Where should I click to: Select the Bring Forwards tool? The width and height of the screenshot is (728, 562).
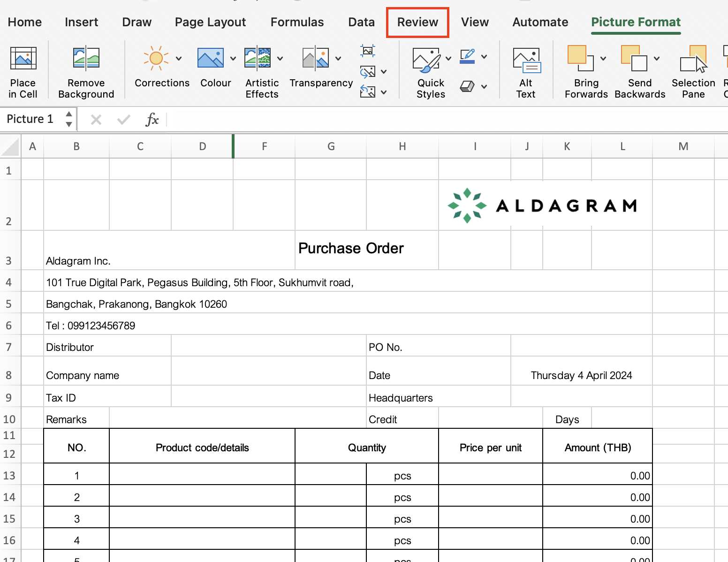coord(585,71)
